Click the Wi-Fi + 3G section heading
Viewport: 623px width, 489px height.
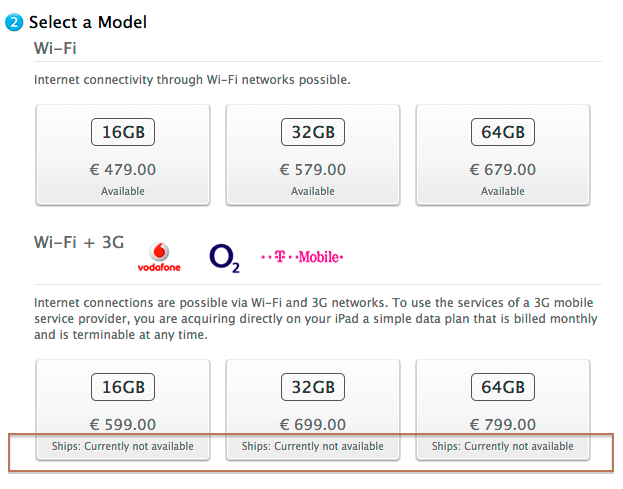(79, 242)
